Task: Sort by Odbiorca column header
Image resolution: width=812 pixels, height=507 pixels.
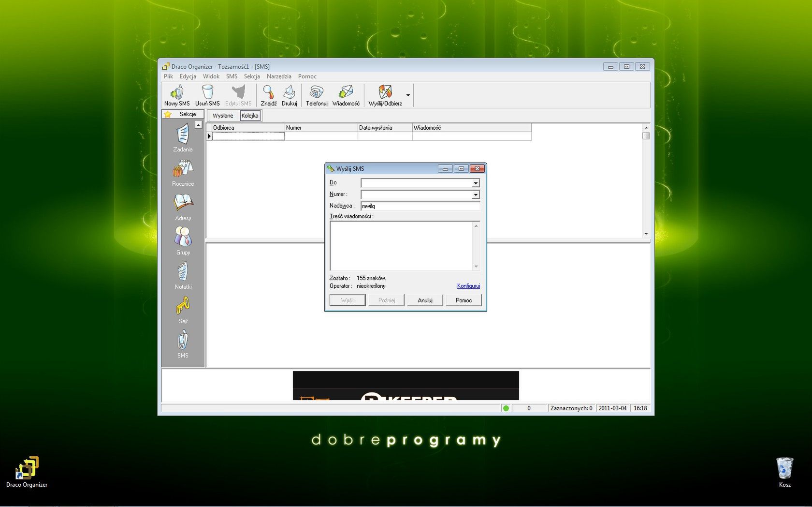Action: (x=248, y=128)
